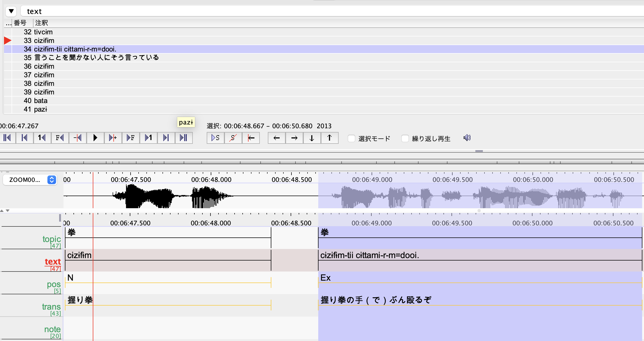
Task: Go to next annotation with right arrow icon
Action: coord(294,138)
